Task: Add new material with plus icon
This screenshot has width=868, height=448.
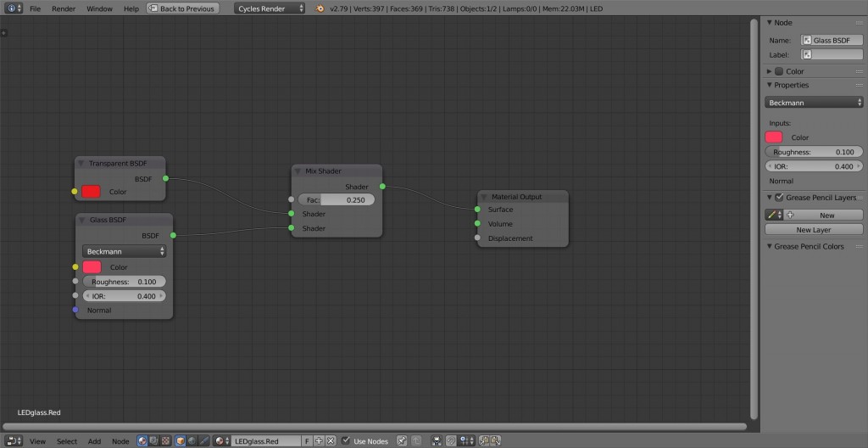Action: 320,441
